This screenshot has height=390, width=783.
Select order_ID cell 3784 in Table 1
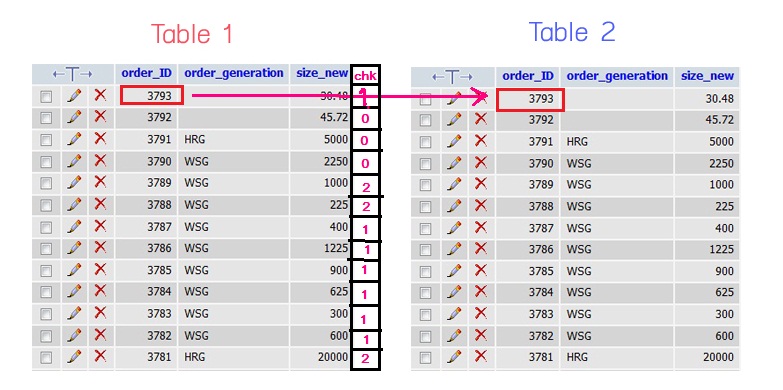[x=159, y=292]
